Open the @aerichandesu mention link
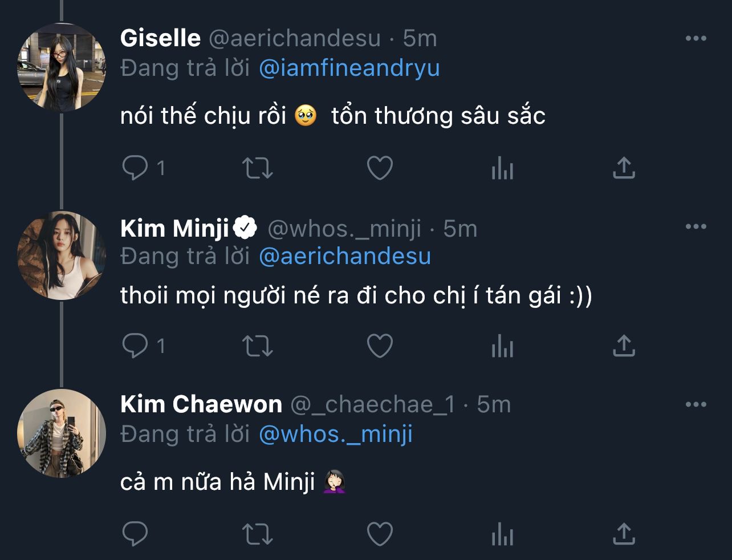Screen dimensions: 732x560 click(344, 256)
